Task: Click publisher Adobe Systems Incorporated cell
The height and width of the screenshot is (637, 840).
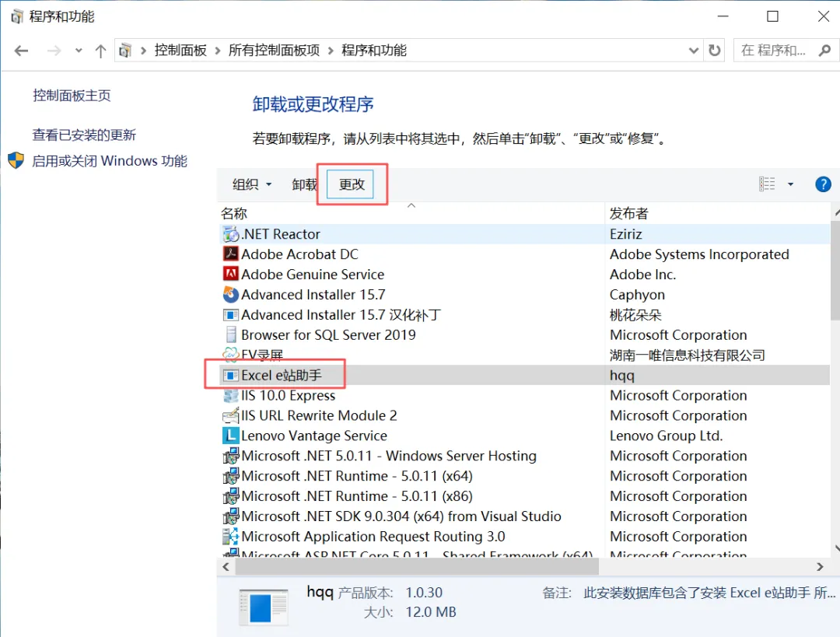Action: tap(699, 254)
